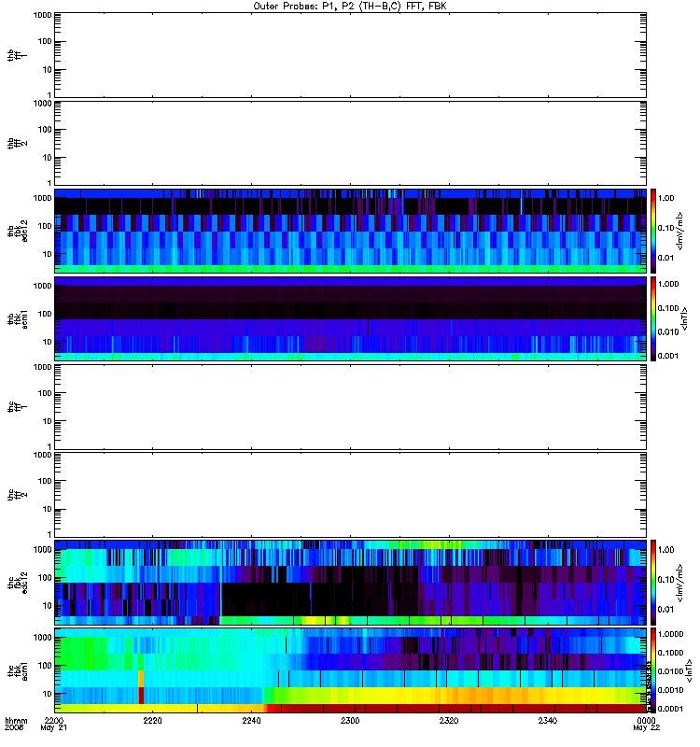Viewport: 700px width, 747px height.
Task: Click the color bar beside thb edc12 panel
Action: tap(655, 230)
